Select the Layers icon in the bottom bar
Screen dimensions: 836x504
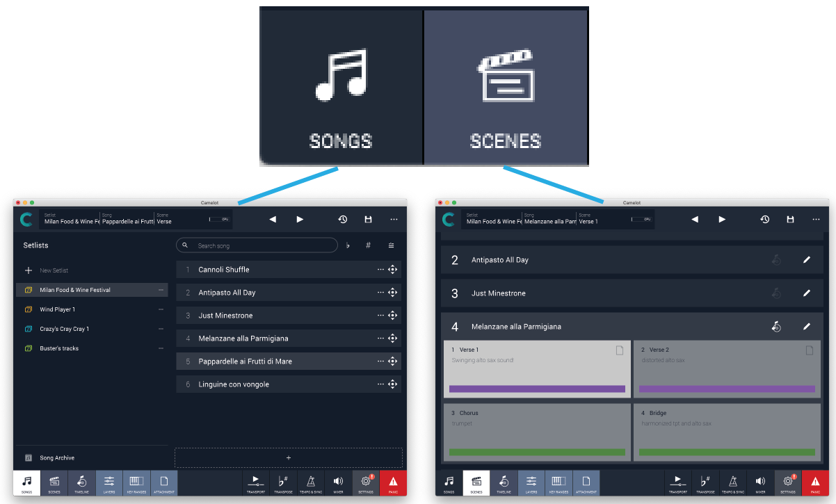click(x=108, y=482)
